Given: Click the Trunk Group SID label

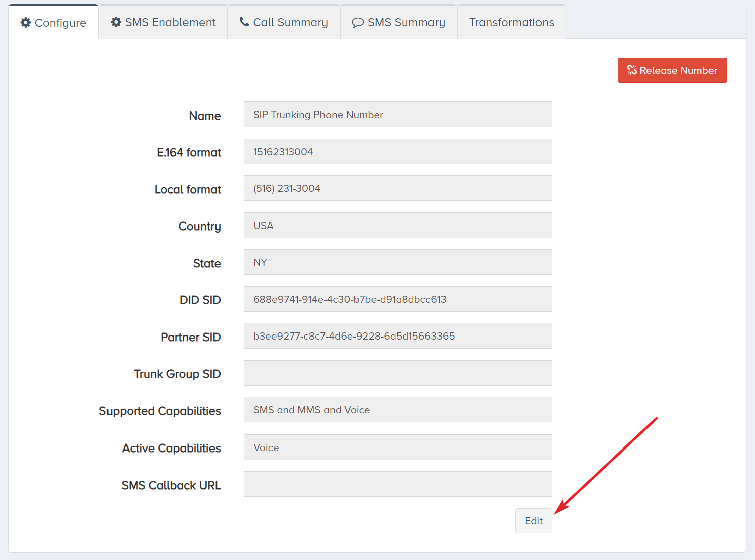Looking at the screenshot, I should pos(177,374).
